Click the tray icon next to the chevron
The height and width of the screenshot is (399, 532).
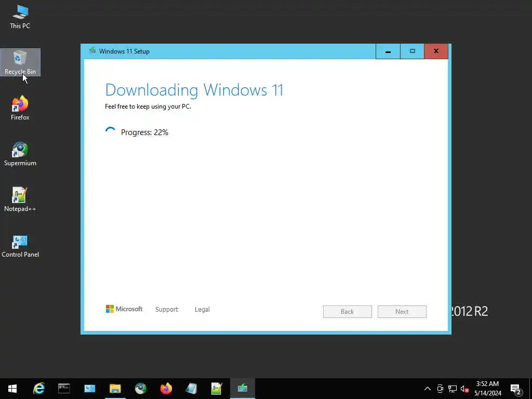tap(440, 389)
